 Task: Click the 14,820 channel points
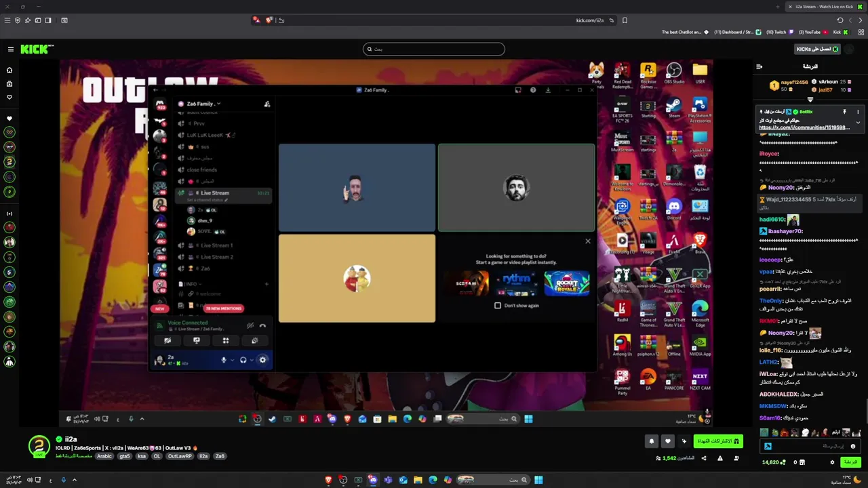click(774, 462)
